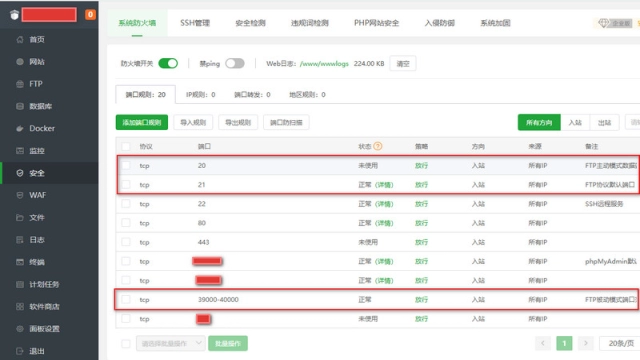Click the diamond 企业版 icon at top right
The width and height of the screenshot is (640, 360).
click(x=603, y=23)
